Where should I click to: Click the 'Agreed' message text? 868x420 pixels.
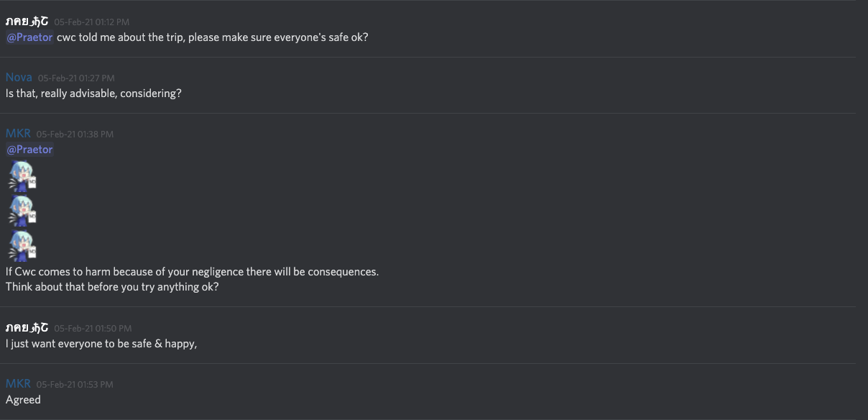(23, 400)
